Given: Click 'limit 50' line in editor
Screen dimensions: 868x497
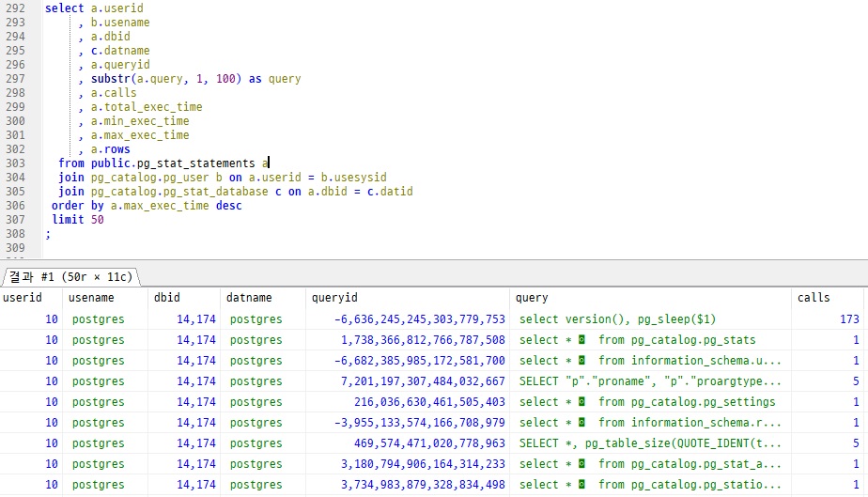Looking at the screenshot, I should pos(78,220).
